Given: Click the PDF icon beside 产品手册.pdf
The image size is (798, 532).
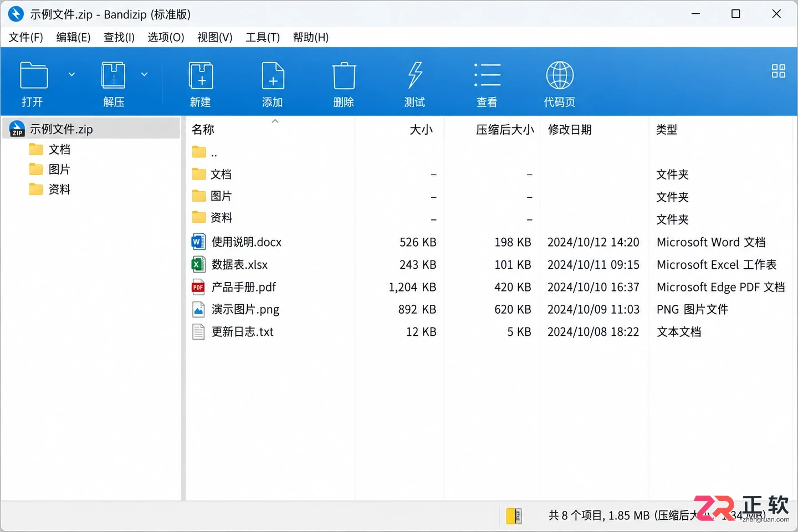Looking at the screenshot, I should click(198, 287).
